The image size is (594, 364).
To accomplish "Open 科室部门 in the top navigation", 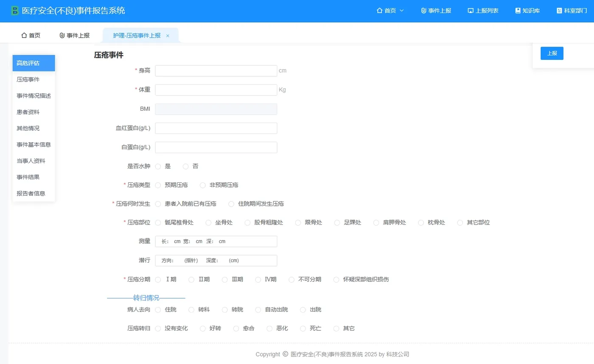I will click(x=572, y=11).
